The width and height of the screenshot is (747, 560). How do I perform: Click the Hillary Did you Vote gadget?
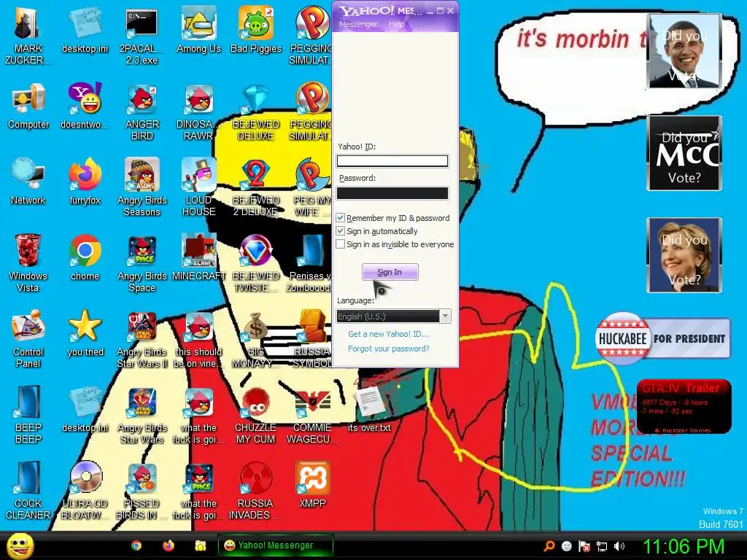click(x=684, y=255)
